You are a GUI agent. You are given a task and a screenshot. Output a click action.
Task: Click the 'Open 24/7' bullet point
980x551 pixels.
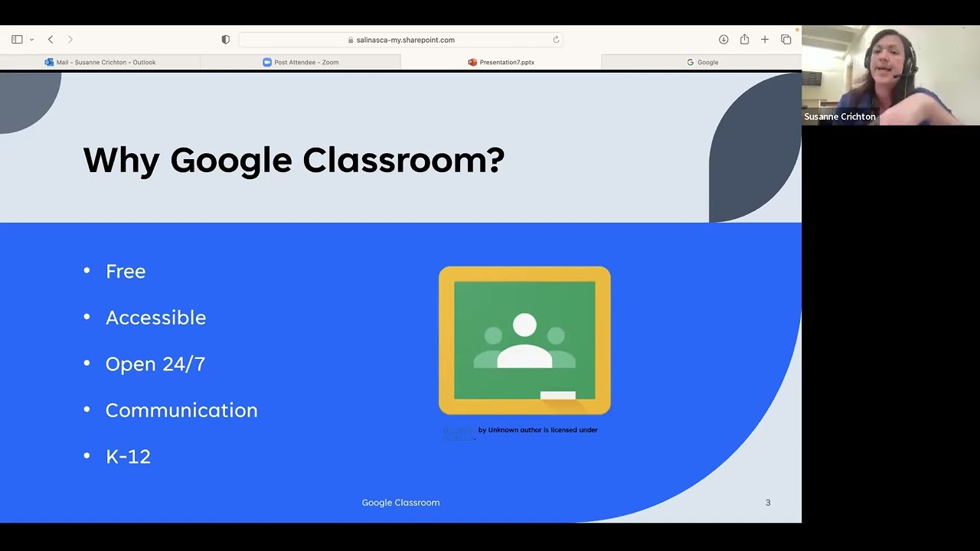click(155, 364)
